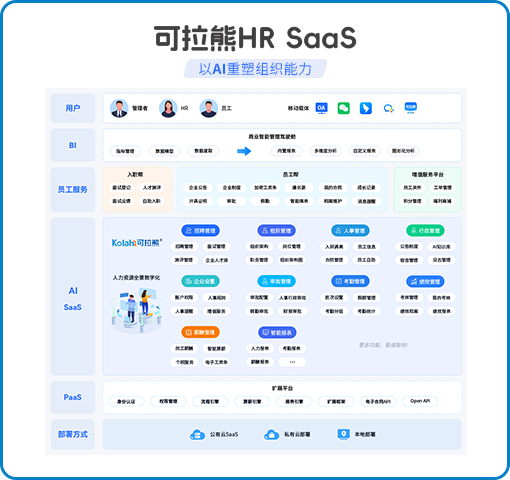The width and height of the screenshot is (510, 480).
Task: Click the 组织架构图 pill
Action: click(x=292, y=260)
